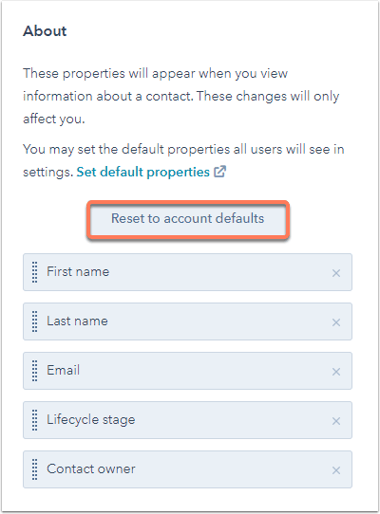Select the Email property row
Image resolution: width=380 pixels, height=514 pixels.
[x=188, y=371]
